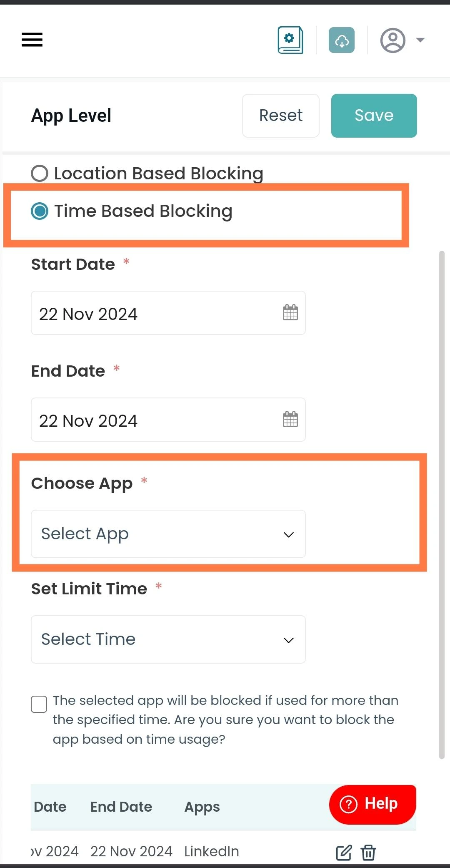Click the Reset button
Viewport: 450px width, 868px height.
[281, 116]
